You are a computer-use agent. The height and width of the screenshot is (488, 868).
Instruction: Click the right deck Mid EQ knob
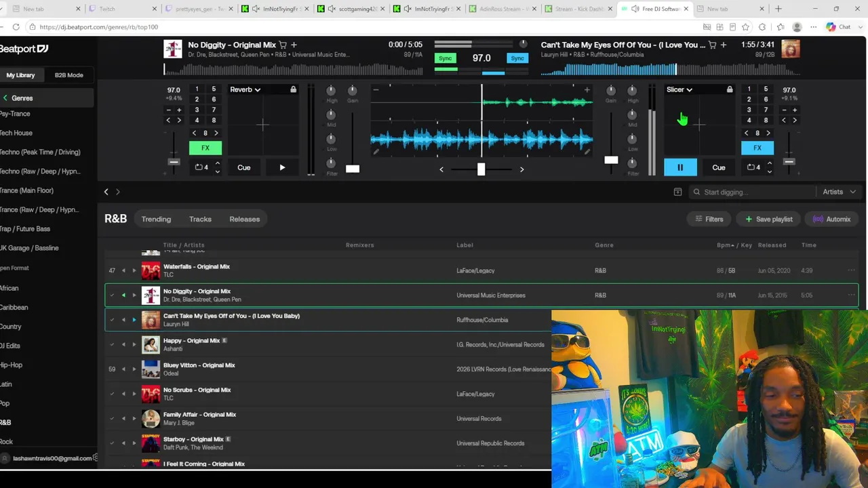tap(632, 115)
